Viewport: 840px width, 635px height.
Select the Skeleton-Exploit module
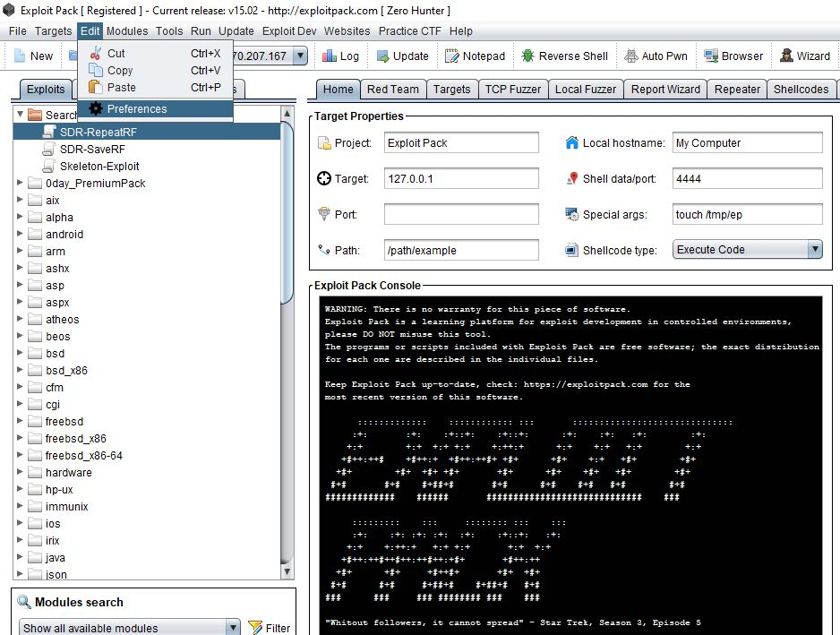click(99, 166)
